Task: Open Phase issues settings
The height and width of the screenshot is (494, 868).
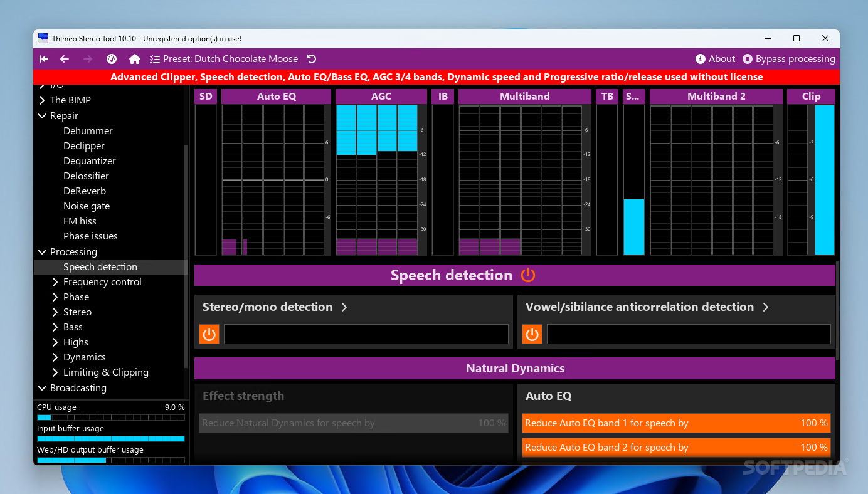Action: point(90,236)
